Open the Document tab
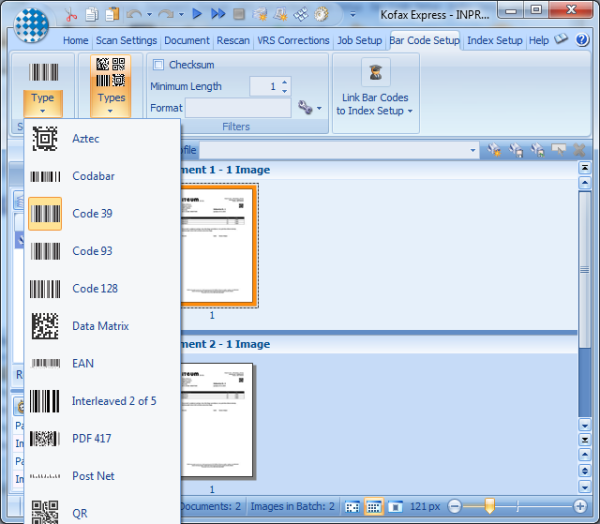 [x=187, y=40]
